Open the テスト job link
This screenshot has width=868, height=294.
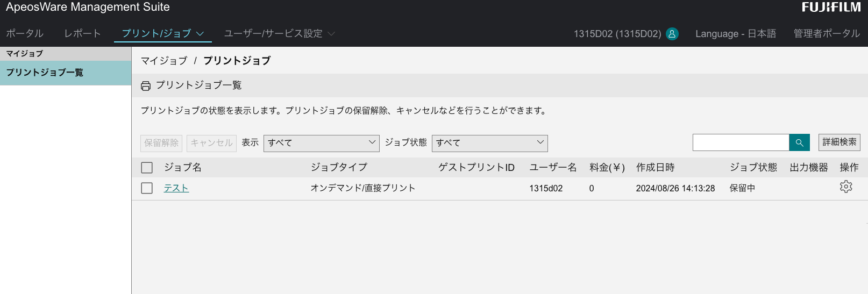coord(176,188)
